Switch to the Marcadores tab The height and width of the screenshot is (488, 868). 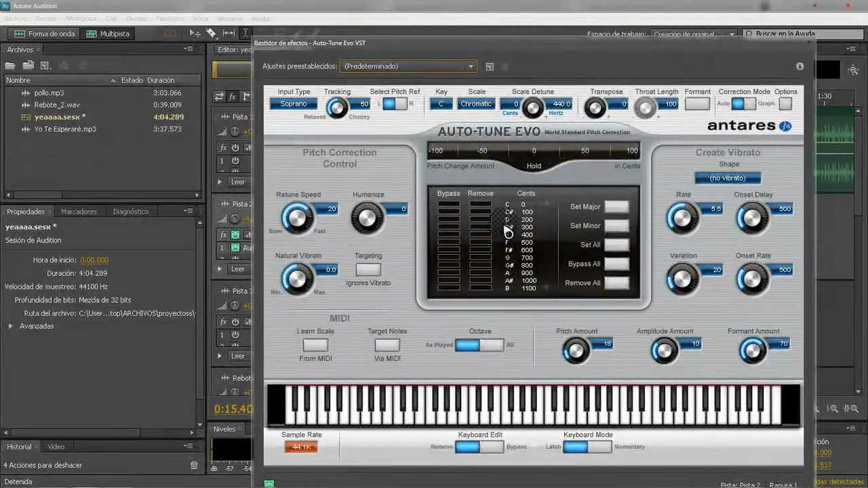coord(79,211)
